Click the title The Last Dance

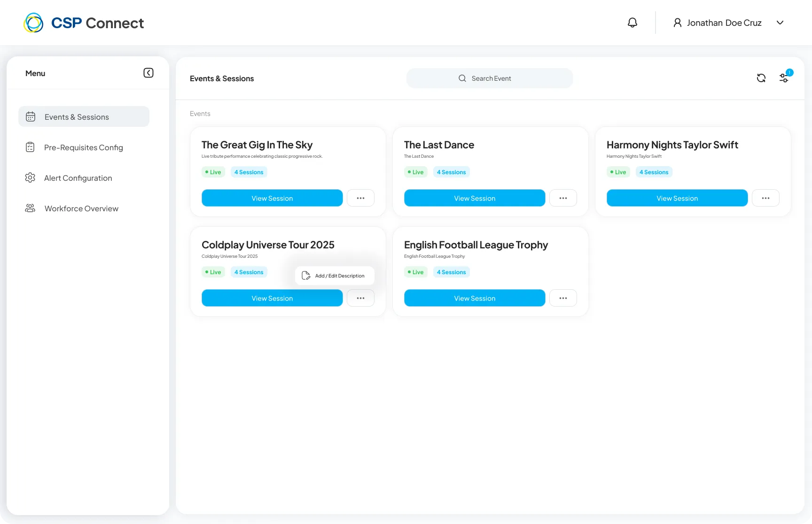coord(439,145)
